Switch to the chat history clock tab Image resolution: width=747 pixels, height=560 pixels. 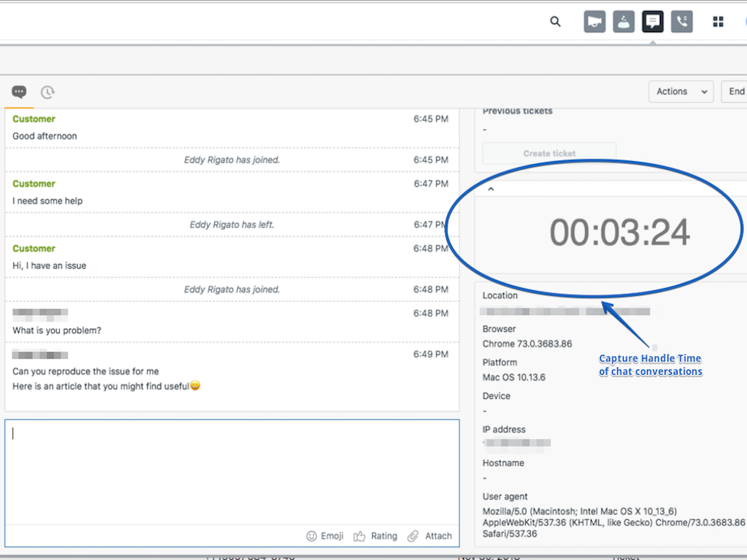[x=47, y=92]
